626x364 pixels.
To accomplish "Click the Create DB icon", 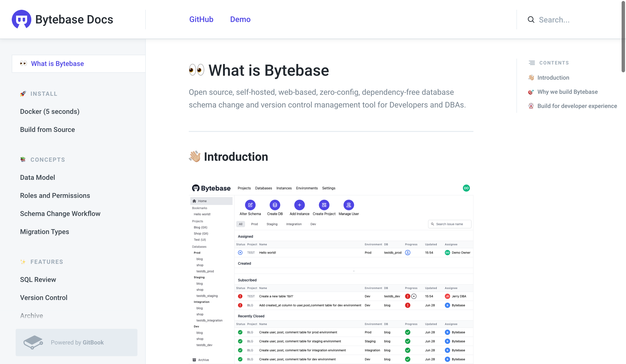I will pyautogui.click(x=275, y=205).
